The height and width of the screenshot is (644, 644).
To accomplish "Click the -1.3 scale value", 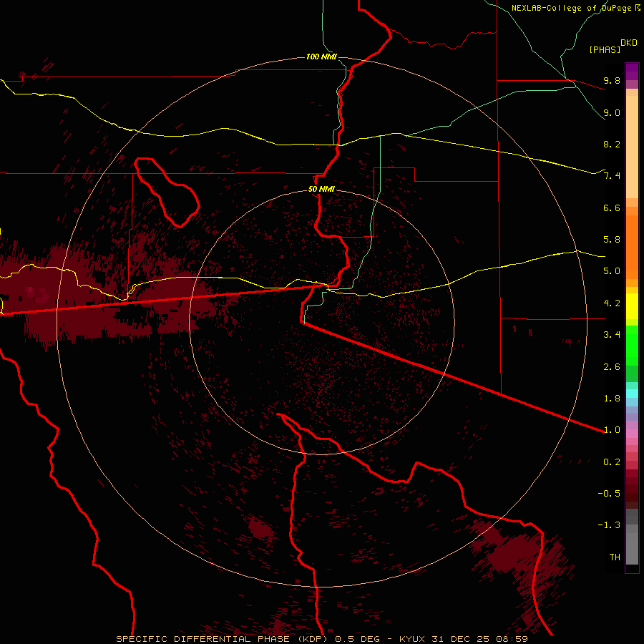I will pos(609,525).
